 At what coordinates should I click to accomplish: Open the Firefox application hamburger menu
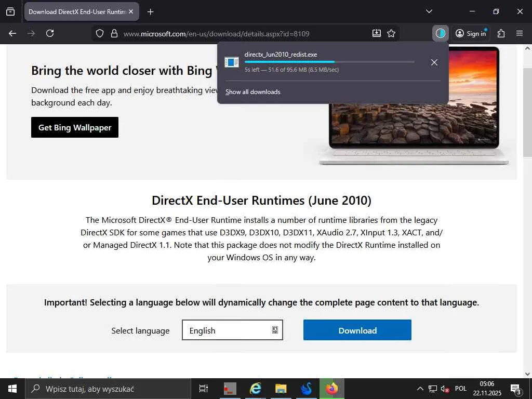point(520,33)
